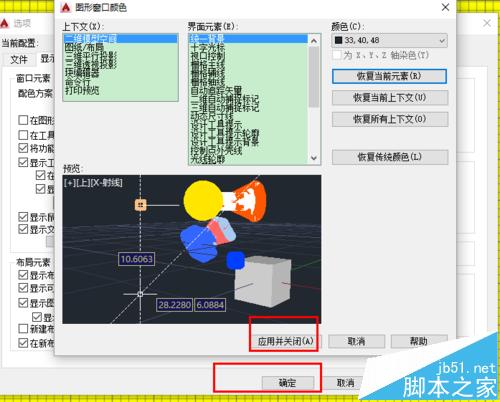The width and height of the screenshot is (500, 402).
Task: Click 恢复传统颜色(L) button
Action: (x=390, y=157)
